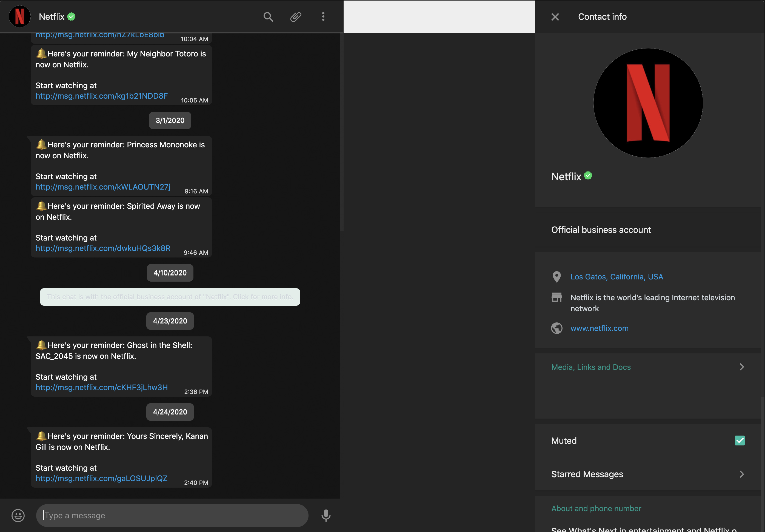The height and width of the screenshot is (532, 765).
Task: Open www.netflix.com website link
Action: click(600, 328)
